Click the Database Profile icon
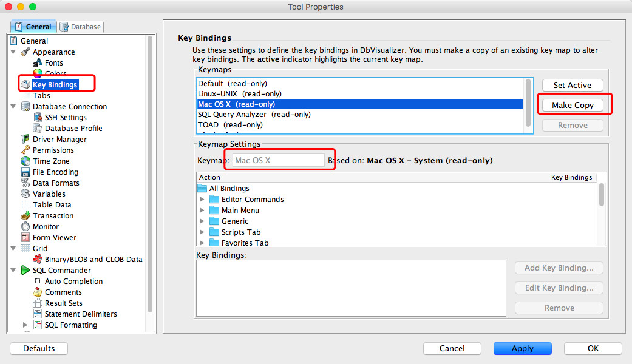The image size is (632, 364). (x=38, y=128)
